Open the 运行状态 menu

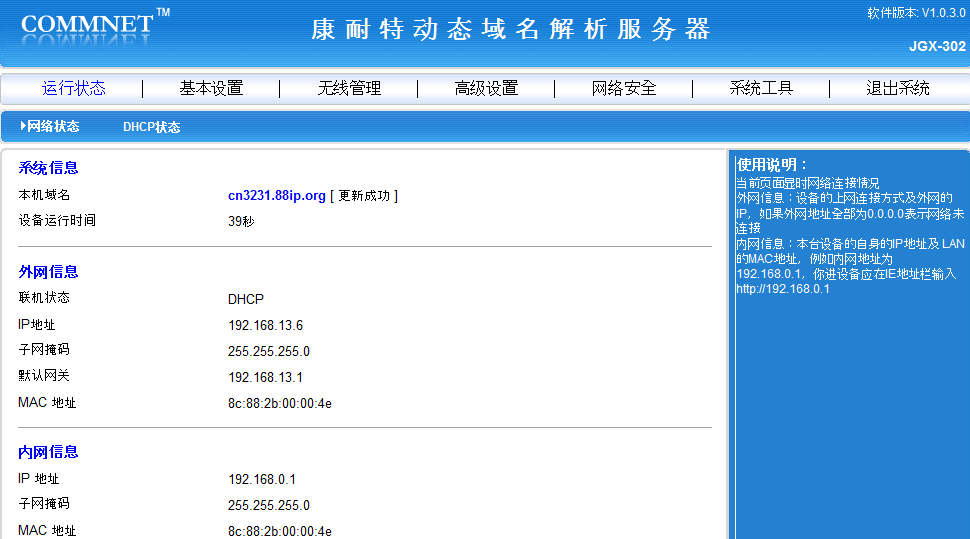point(73,88)
